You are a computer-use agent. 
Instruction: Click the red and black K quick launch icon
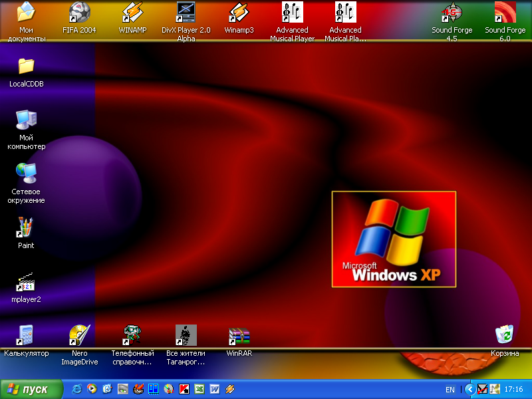[184, 389]
